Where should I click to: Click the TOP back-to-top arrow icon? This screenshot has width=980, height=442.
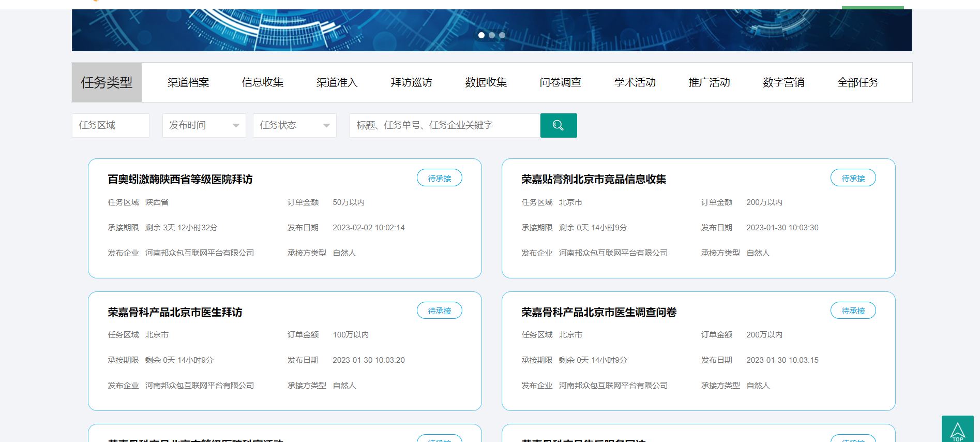[958, 430]
